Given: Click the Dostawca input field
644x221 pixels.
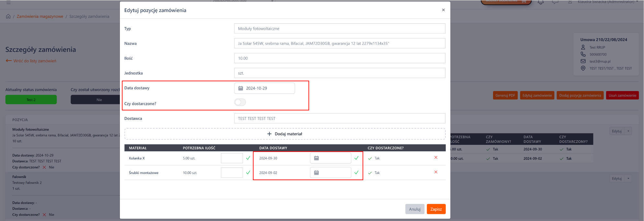Looking at the screenshot, I should coord(339,119).
